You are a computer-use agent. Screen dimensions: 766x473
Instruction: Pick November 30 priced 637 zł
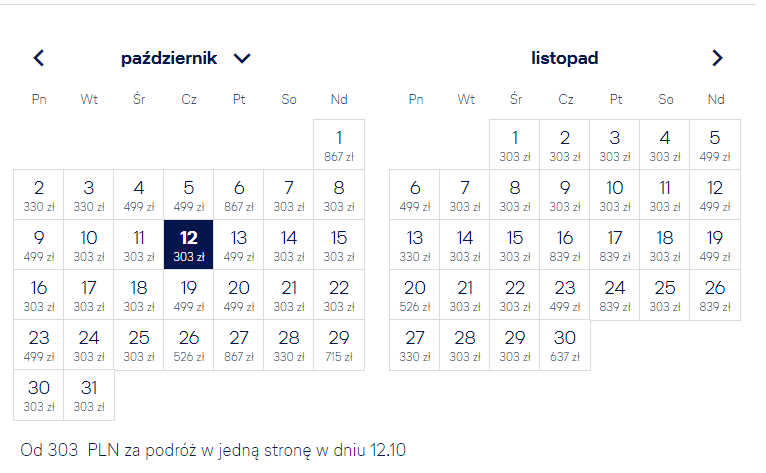(565, 344)
